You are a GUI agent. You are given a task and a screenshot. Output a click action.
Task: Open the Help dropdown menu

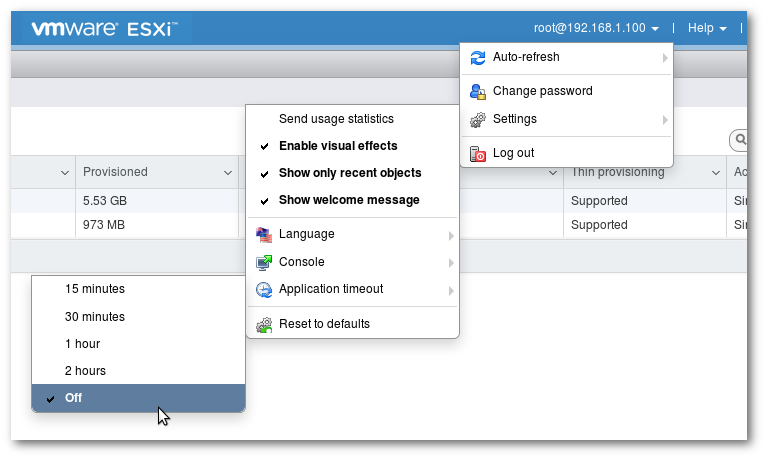pos(707,28)
